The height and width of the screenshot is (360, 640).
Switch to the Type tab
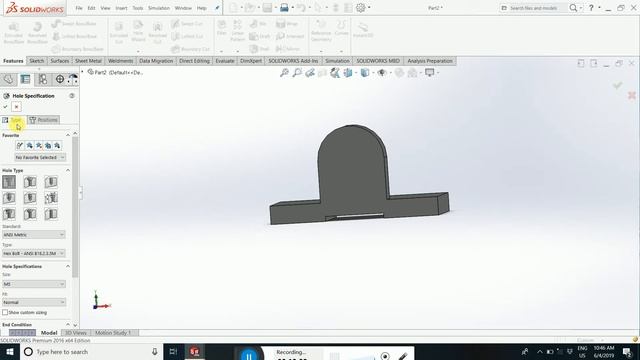(x=13, y=120)
